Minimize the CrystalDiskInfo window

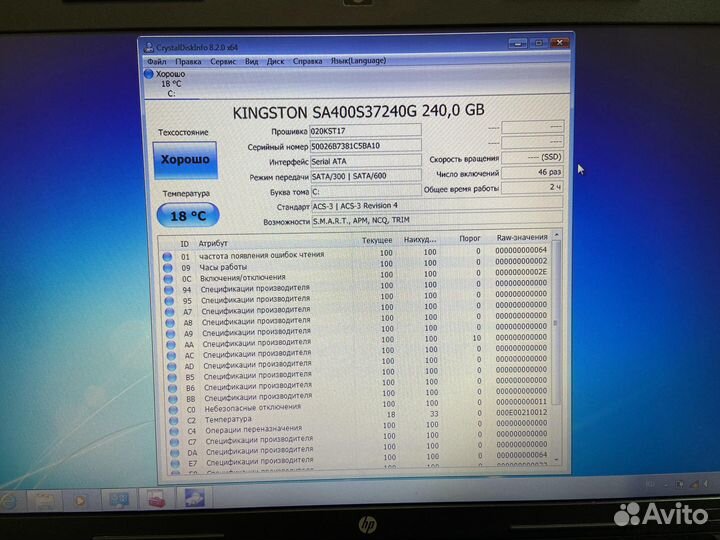[x=518, y=43]
